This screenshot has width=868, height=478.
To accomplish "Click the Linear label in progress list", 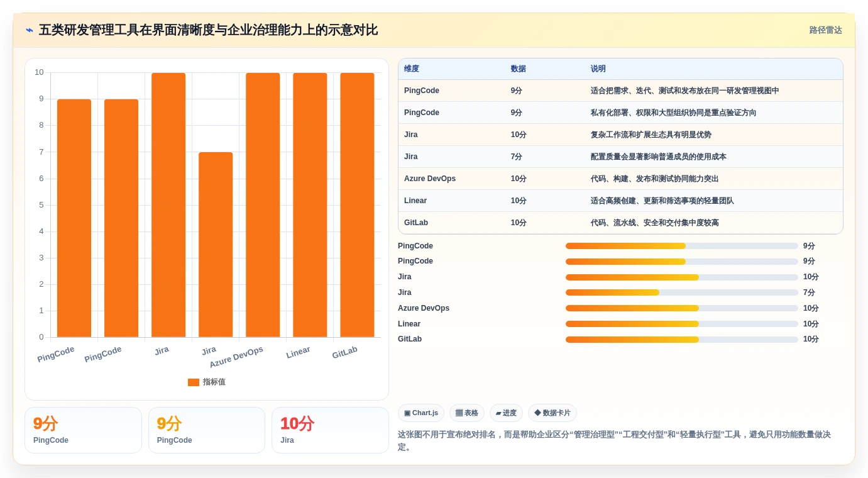I will pos(409,324).
